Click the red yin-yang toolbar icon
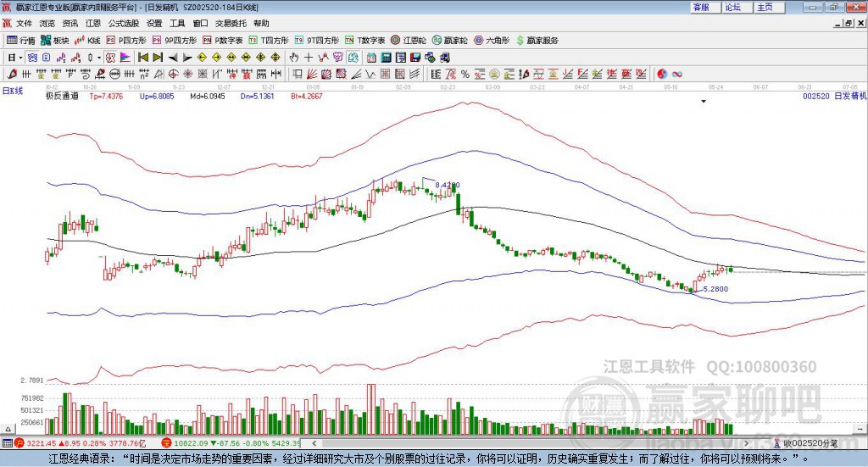Screen dimensions: 868x467 pyautogui.click(x=662, y=74)
